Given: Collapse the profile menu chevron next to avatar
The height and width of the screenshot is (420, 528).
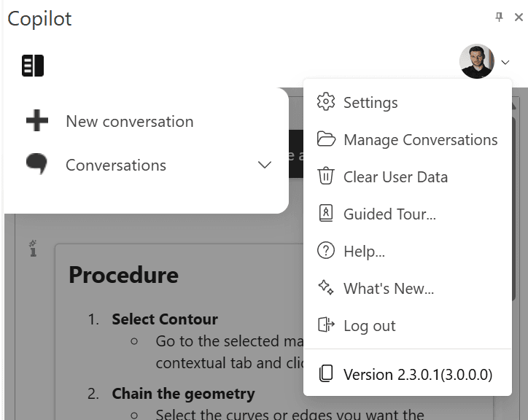Looking at the screenshot, I should (505, 62).
